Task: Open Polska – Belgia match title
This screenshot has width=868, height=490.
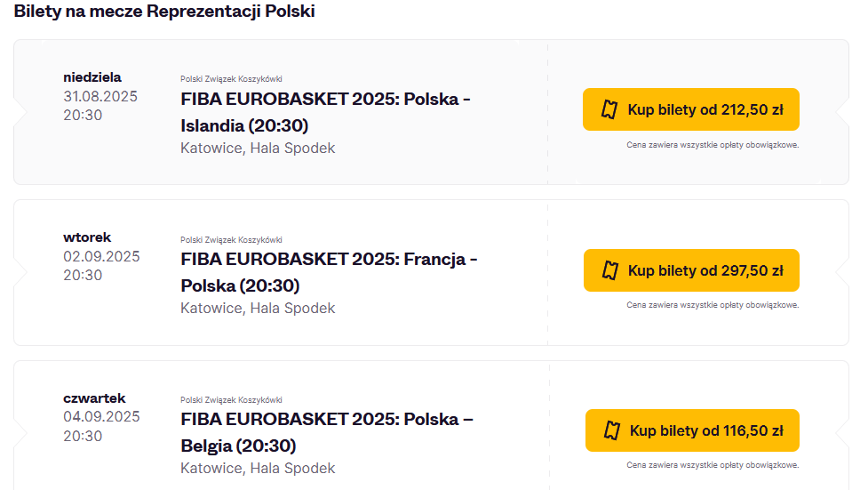Action: 326,432
